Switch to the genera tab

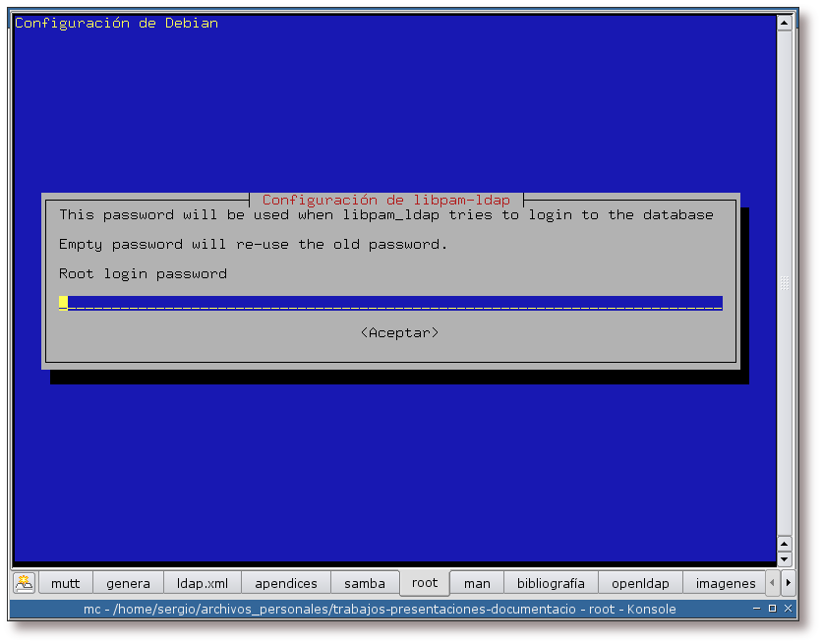pos(128,582)
